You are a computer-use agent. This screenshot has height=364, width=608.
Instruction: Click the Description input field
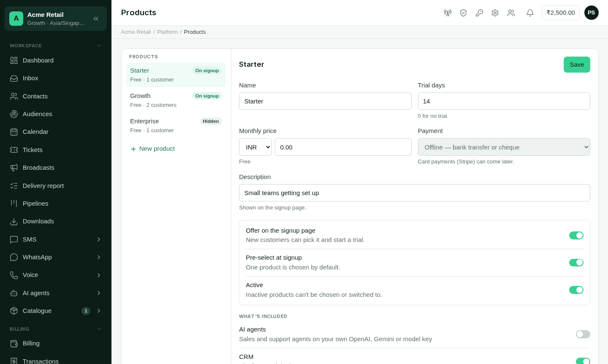point(415,193)
